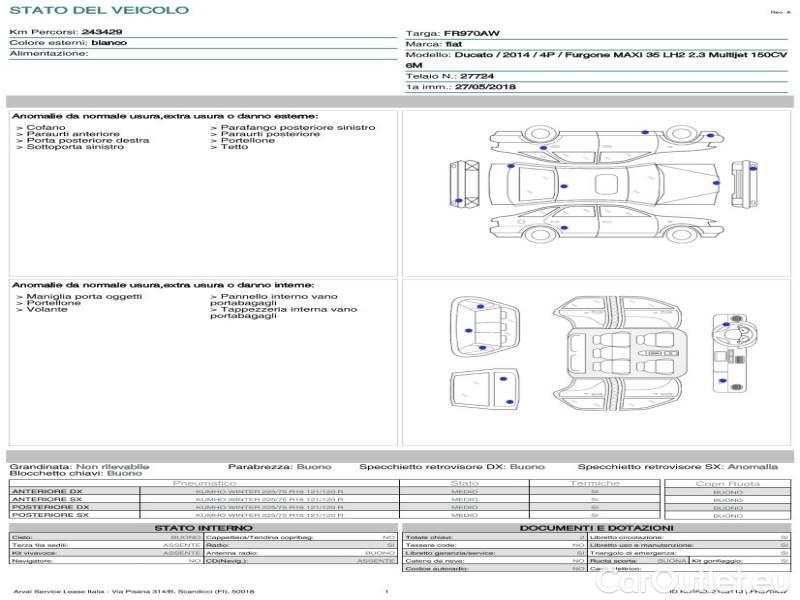Screen dimensions: 800x600
Task: Select the STATO DEL VEICOLO title
Action: pyautogui.click(x=98, y=10)
